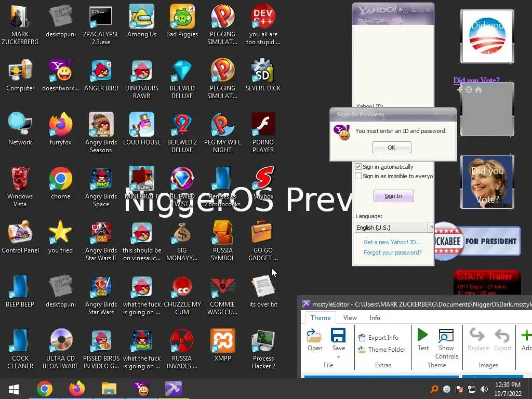The width and height of the screenshot is (532, 399).
Task: Select the Among Us desktop icon
Action: [x=142, y=21]
